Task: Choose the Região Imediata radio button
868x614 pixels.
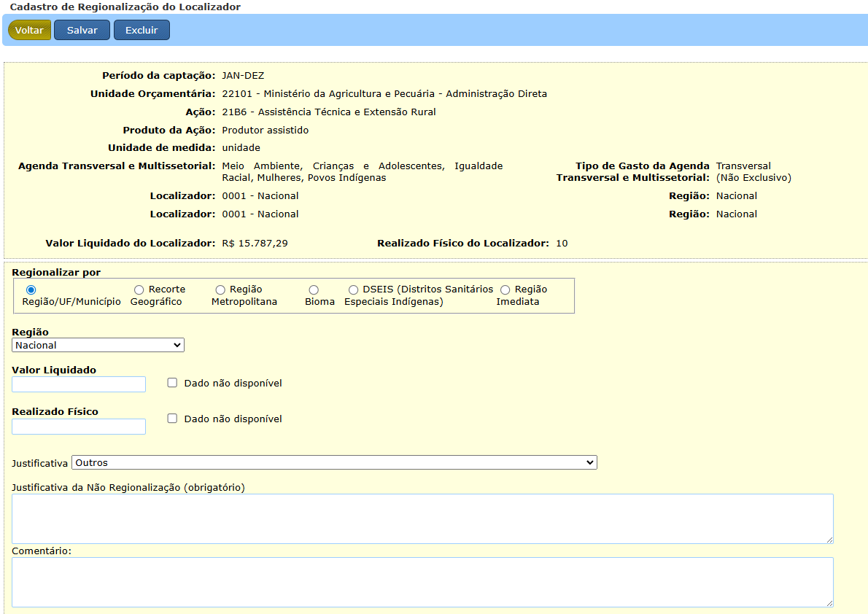Action: [505, 290]
